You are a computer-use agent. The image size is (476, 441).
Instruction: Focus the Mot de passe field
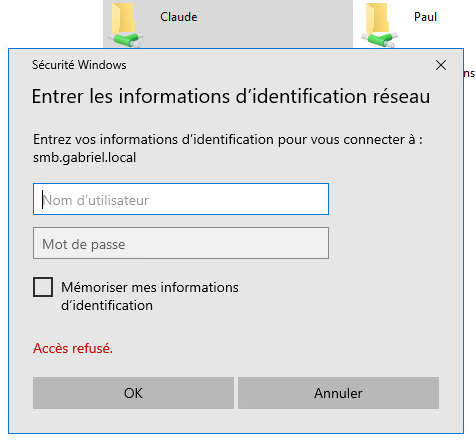[181, 243]
